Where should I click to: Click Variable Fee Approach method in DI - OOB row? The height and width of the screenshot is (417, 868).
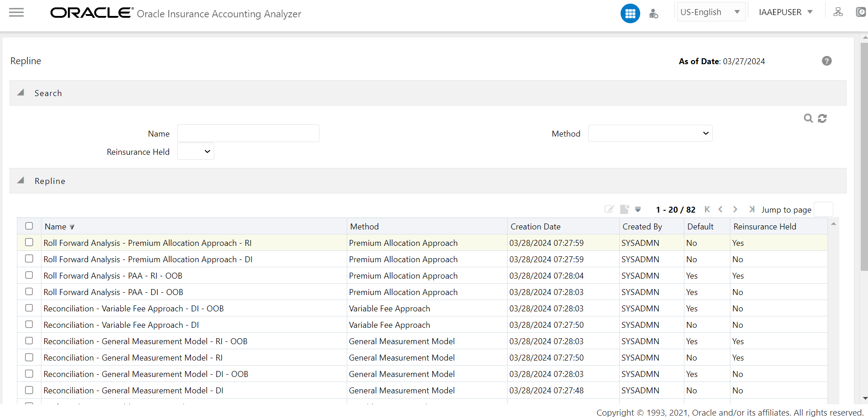click(389, 309)
